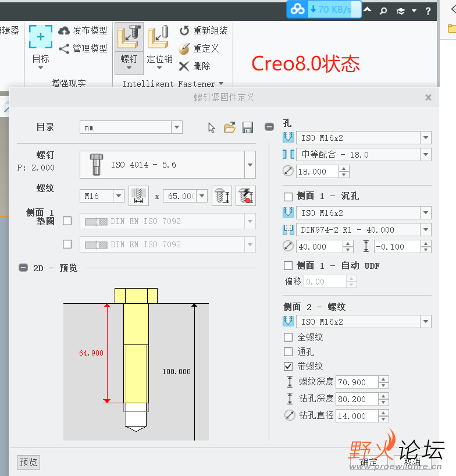Click the screw length check icon with red dot

tap(245, 196)
